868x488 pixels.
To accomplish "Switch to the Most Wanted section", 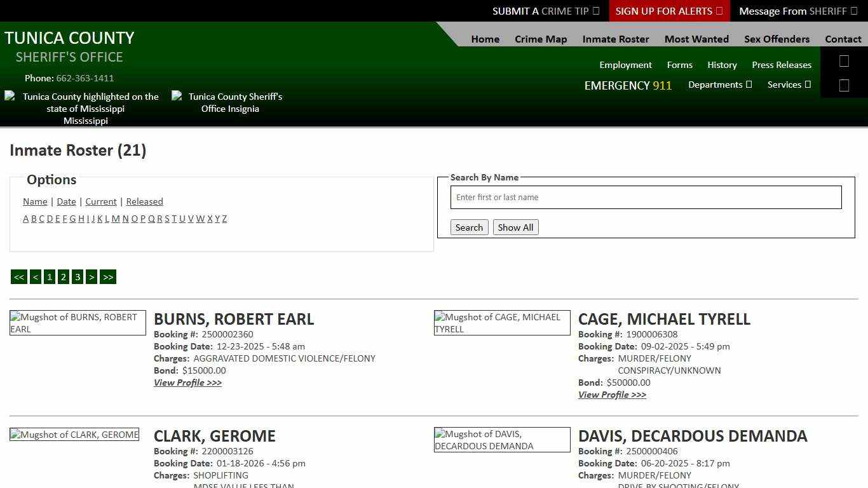I will [696, 39].
